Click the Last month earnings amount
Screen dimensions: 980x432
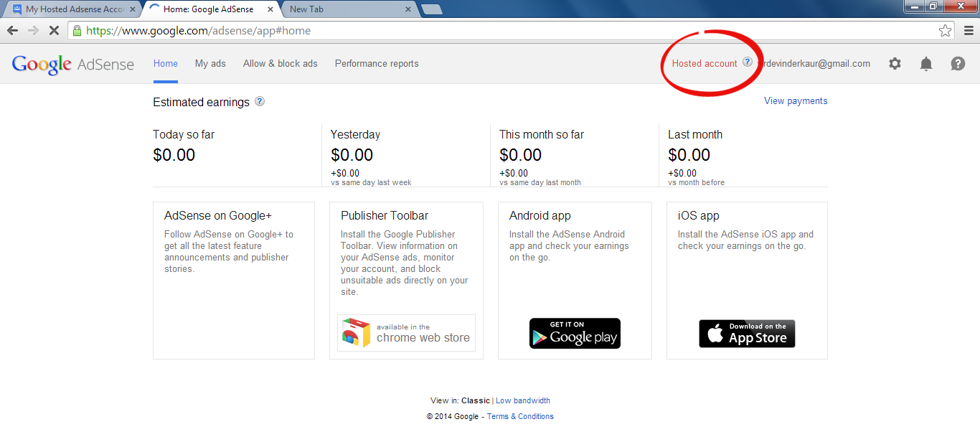pos(689,155)
